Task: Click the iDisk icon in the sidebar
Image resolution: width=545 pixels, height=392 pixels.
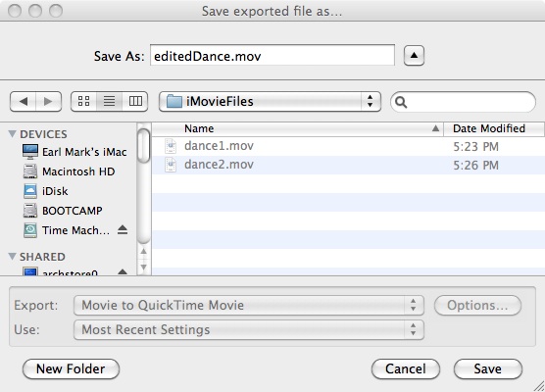Action: 30,191
